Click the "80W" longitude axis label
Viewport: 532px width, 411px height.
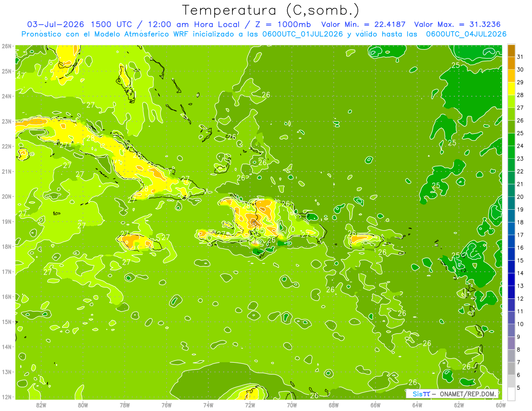coord(83,405)
